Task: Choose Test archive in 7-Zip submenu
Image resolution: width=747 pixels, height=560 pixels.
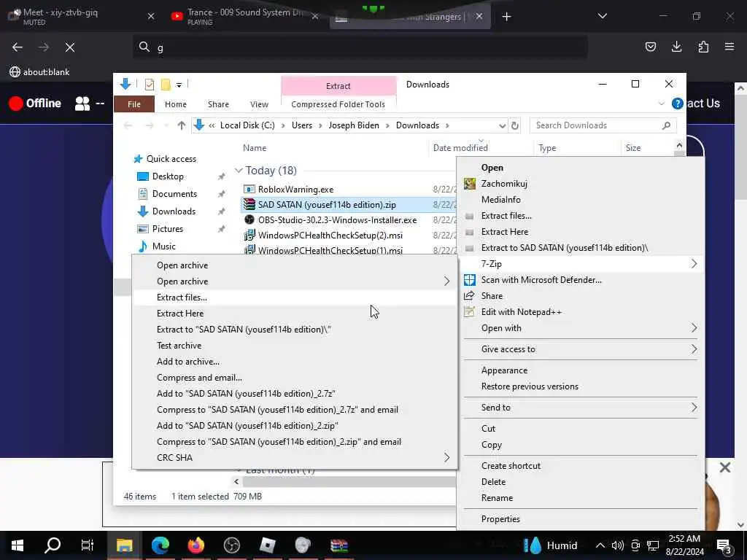Action: coord(295,346)
